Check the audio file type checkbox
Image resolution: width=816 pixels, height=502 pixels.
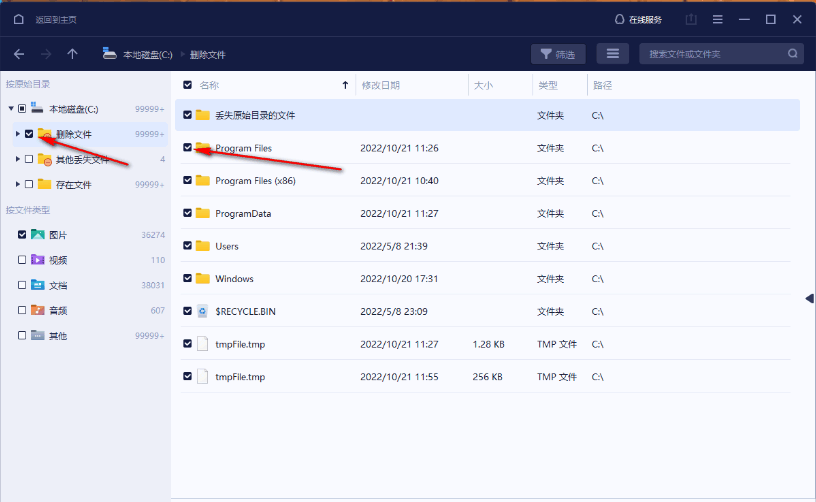[22, 310]
